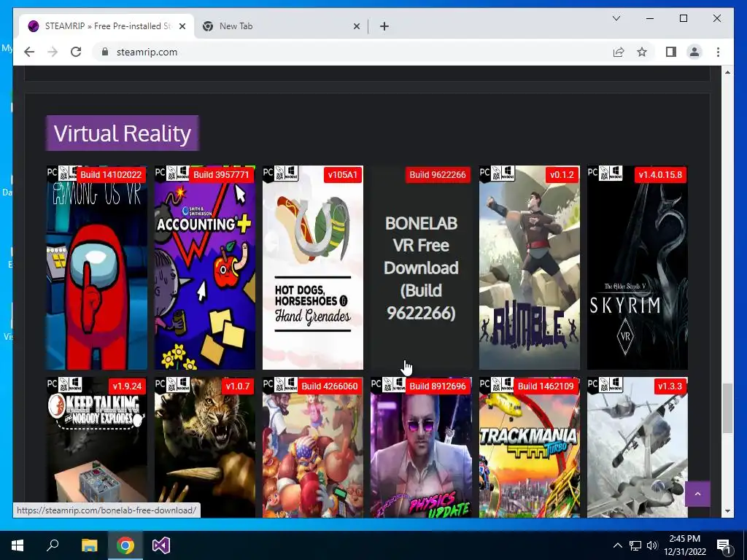
Task: Open File Explorer from the taskbar
Action: (89, 545)
